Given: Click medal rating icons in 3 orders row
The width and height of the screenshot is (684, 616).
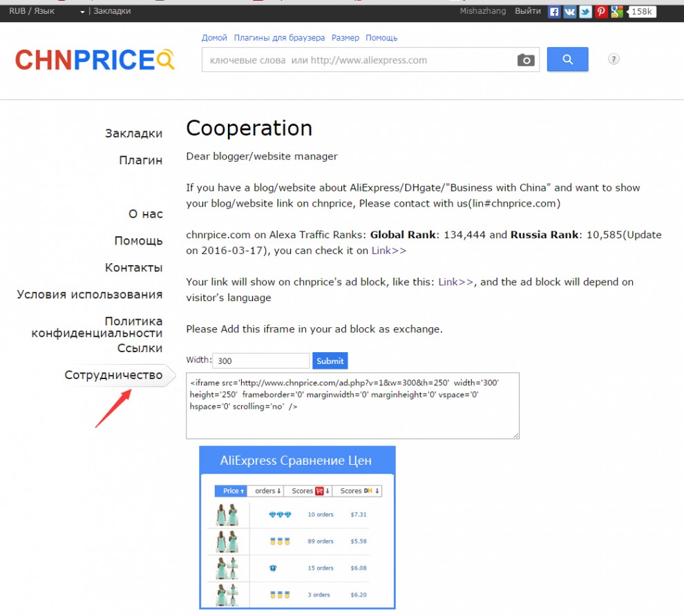Looking at the screenshot, I should click(x=280, y=595).
